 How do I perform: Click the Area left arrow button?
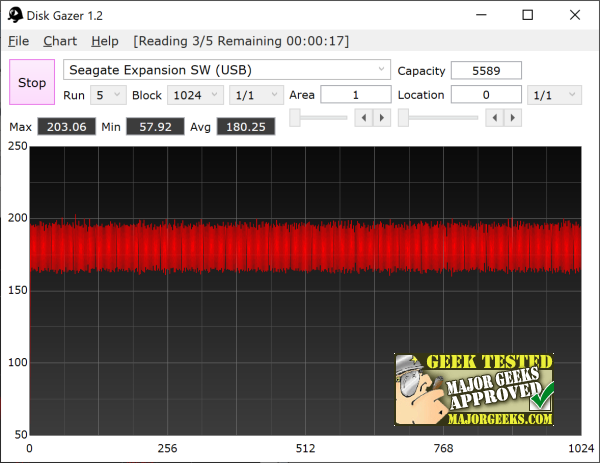pyautogui.click(x=364, y=117)
